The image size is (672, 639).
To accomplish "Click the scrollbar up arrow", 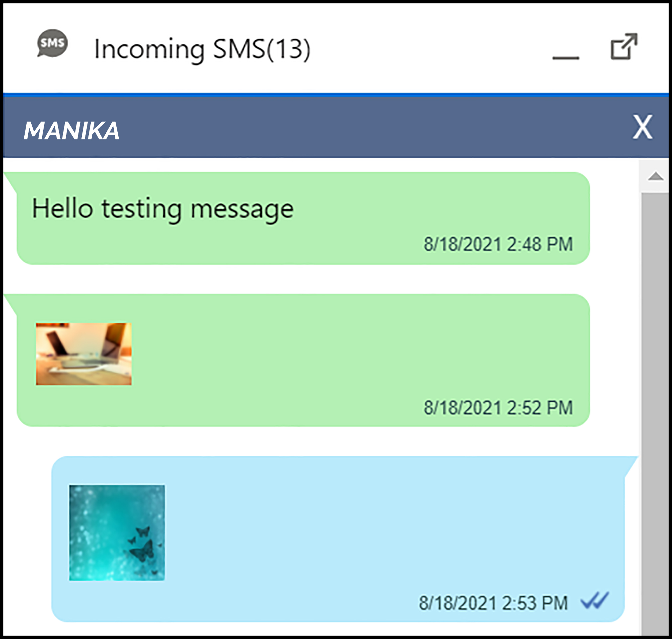I will pyautogui.click(x=656, y=176).
